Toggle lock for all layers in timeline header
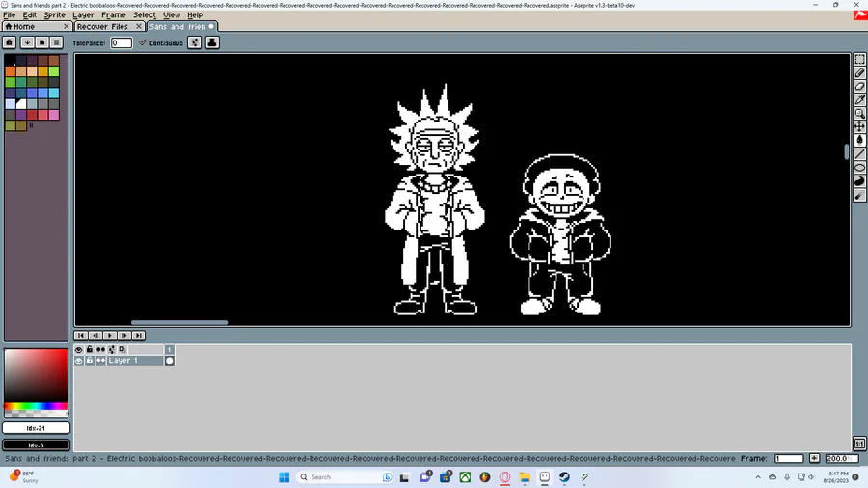Image resolution: width=868 pixels, height=488 pixels. pos(90,350)
